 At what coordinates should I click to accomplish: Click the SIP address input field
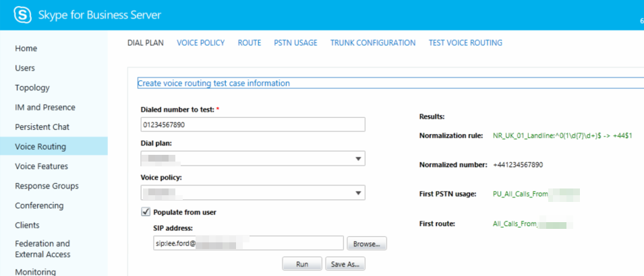[248, 243]
